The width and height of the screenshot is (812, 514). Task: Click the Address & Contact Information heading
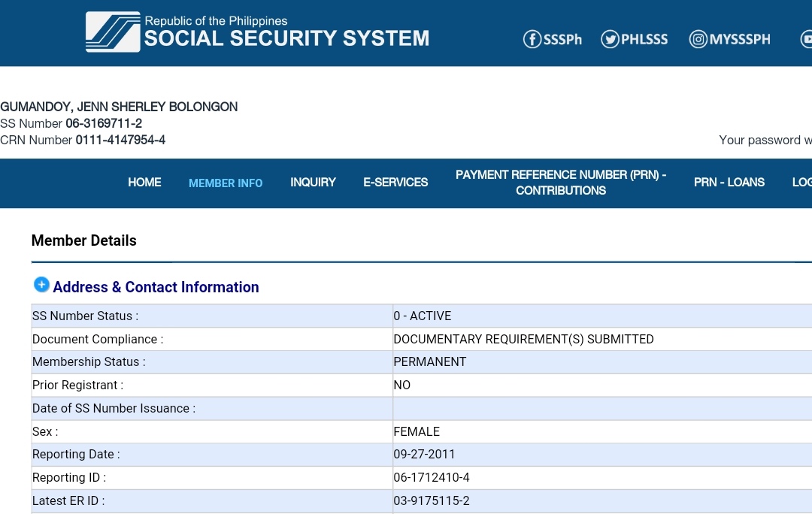pos(156,287)
